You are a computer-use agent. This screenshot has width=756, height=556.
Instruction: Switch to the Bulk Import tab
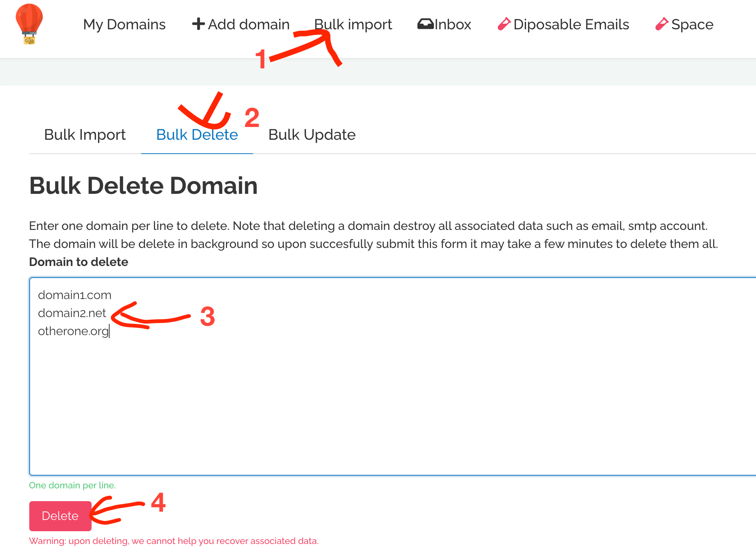(85, 134)
